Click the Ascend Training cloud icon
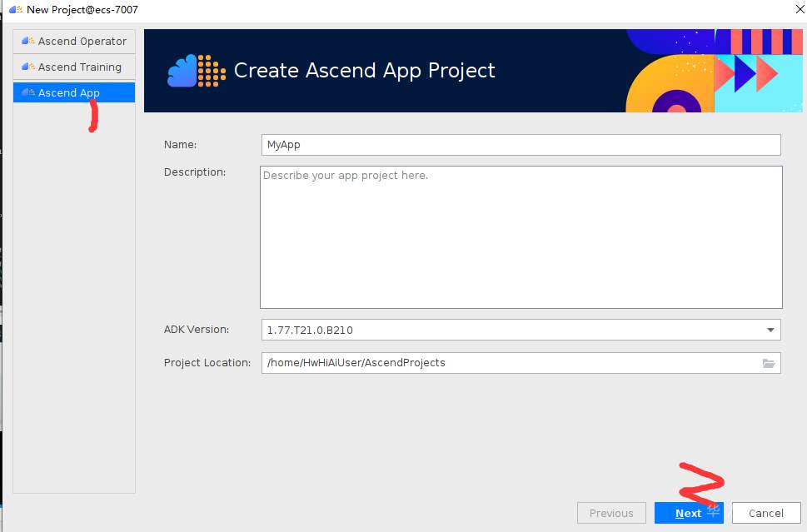The image size is (807, 532). pos(28,67)
